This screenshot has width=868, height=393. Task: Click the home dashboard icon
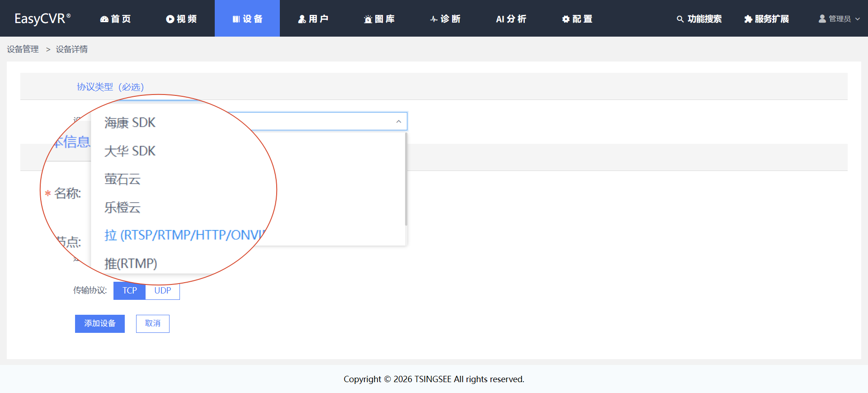(104, 19)
